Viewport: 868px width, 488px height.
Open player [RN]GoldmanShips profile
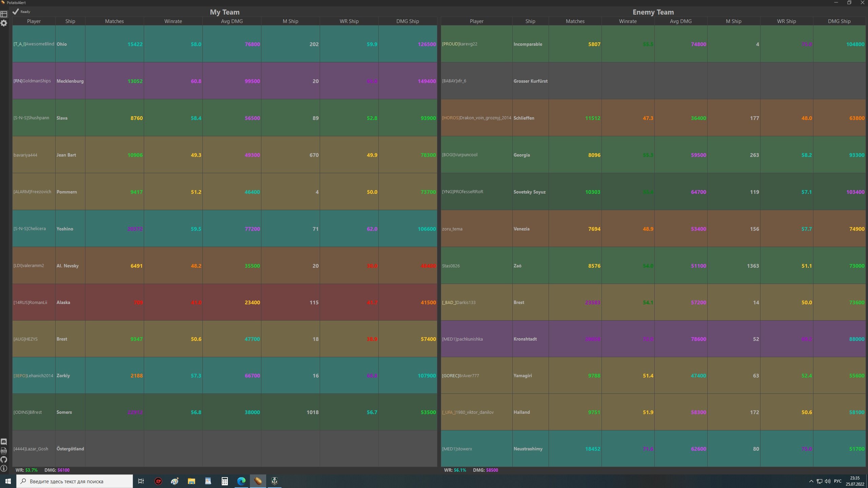coord(32,81)
